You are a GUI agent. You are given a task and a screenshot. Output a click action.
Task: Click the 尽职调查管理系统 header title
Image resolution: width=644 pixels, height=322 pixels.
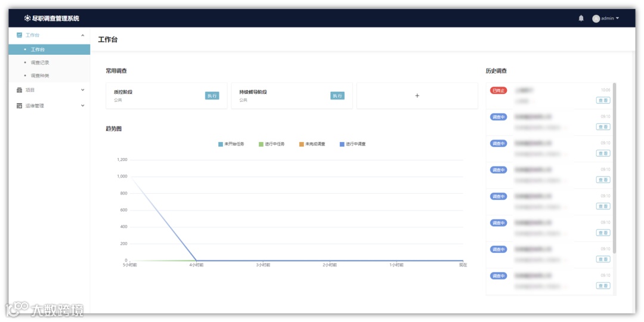56,18
